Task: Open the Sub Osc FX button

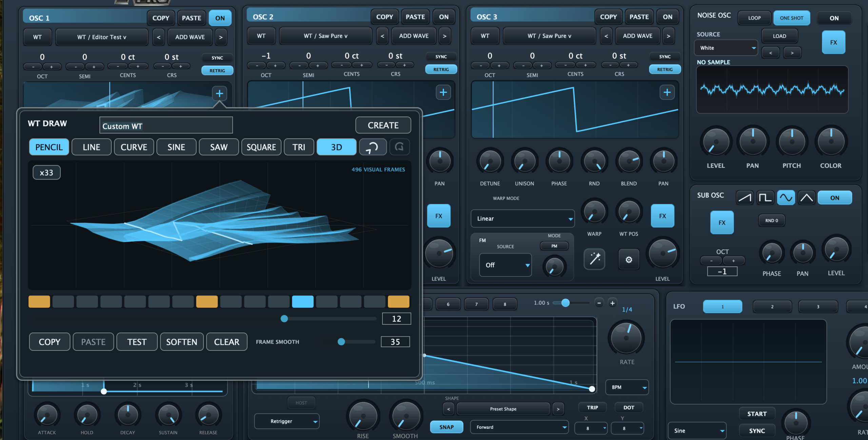Action: [722, 223]
